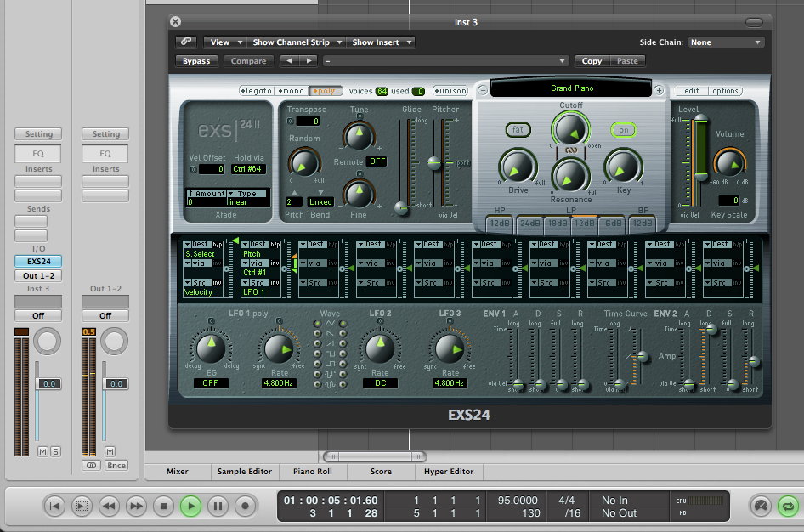The width and height of the screenshot is (804, 532).
Task: Click the Go to Beginning transport button
Action: pyautogui.click(x=54, y=507)
